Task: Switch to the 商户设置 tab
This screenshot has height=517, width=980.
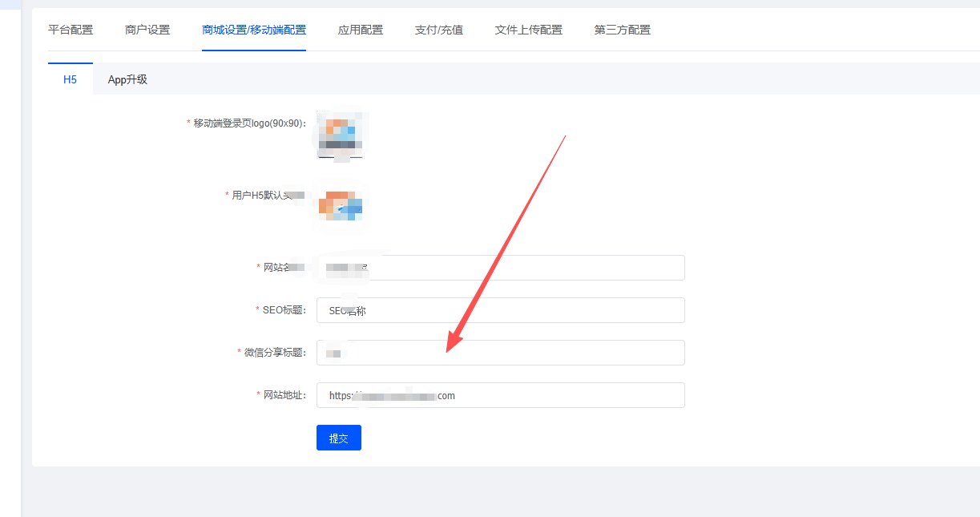Action: pyautogui.click(x=147, y=30)
